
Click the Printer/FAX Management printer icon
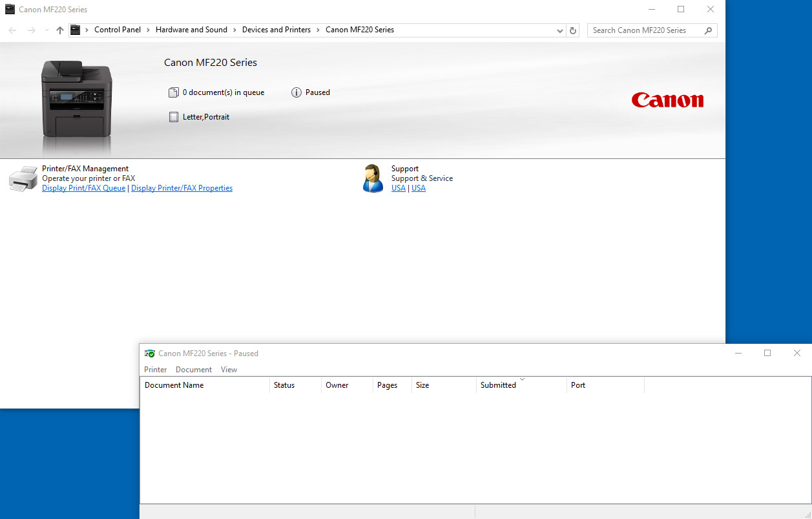pyautogui.click(x=23, y=178)
